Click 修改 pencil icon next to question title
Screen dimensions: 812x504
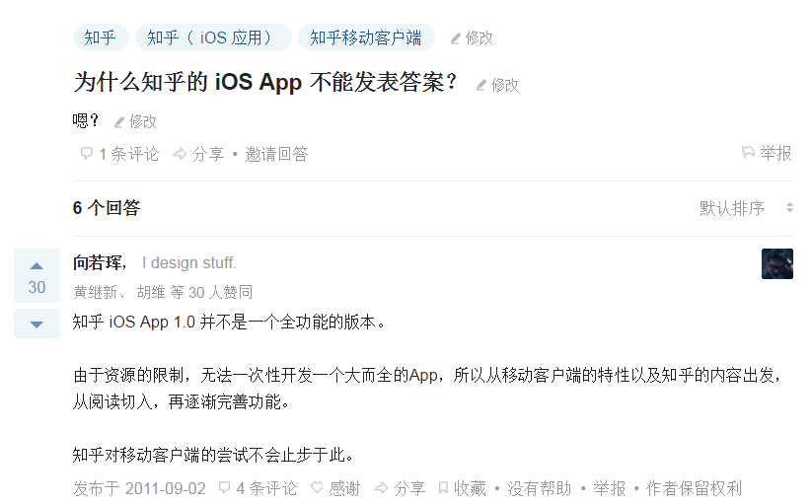click(481, 86)
